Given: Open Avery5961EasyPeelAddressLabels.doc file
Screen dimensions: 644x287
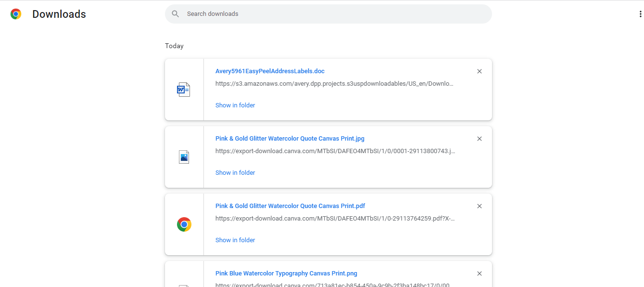Looking at the screenshot, I should pos(270,71).
